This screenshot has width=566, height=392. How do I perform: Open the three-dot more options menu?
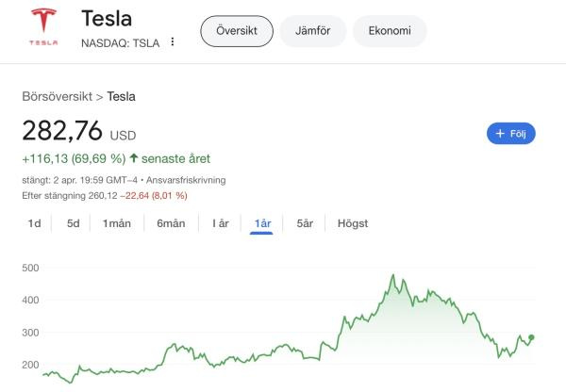173,41
